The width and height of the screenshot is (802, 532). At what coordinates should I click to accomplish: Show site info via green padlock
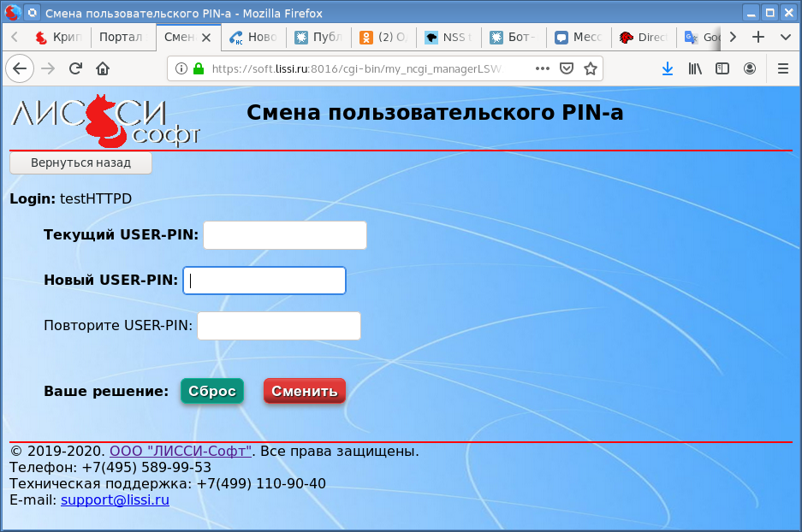click(199, 68)
